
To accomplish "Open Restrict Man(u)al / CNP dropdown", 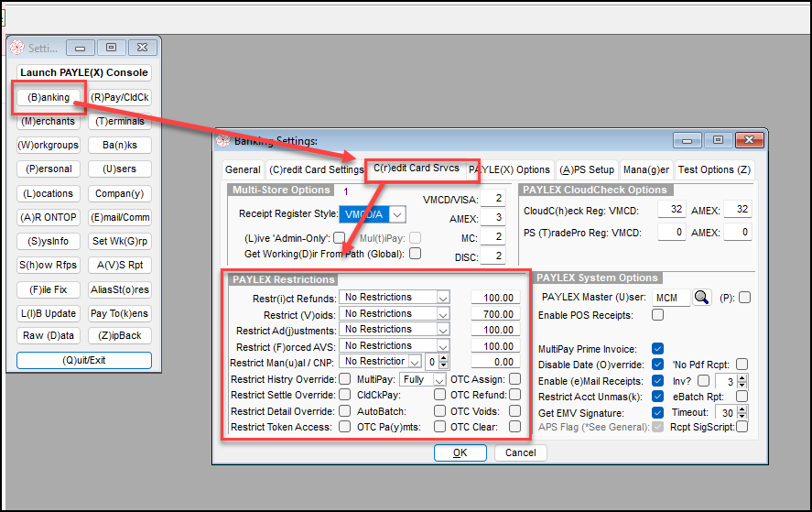I will click(x=415, y=362).
